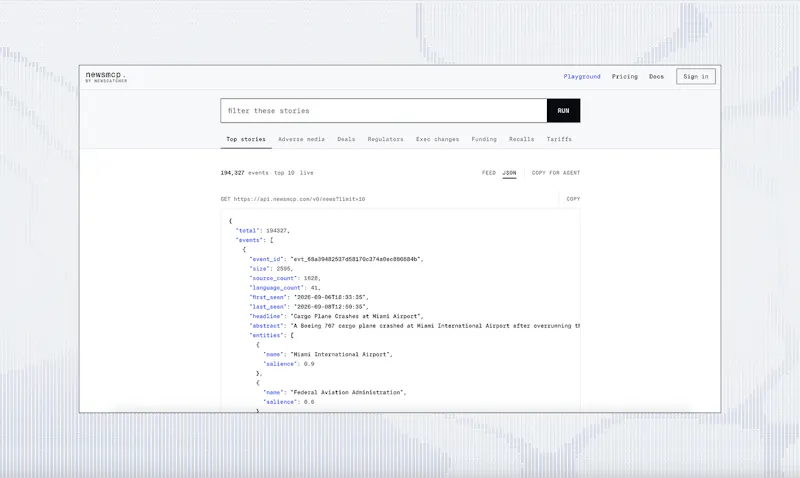Click the Miami International Airport name line
This screenshot has height=478, width=800.
(328, 355)
